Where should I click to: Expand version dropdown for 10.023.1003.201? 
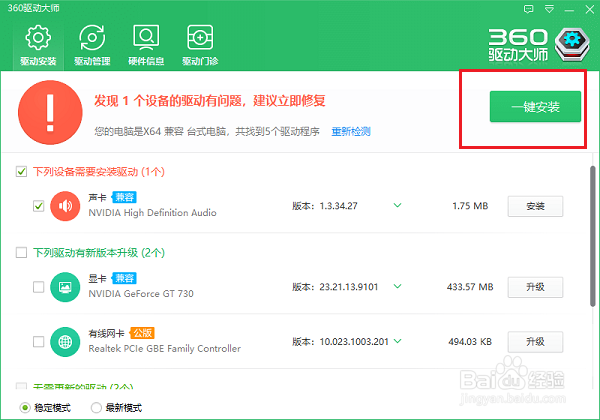click(x=398, y=341)
